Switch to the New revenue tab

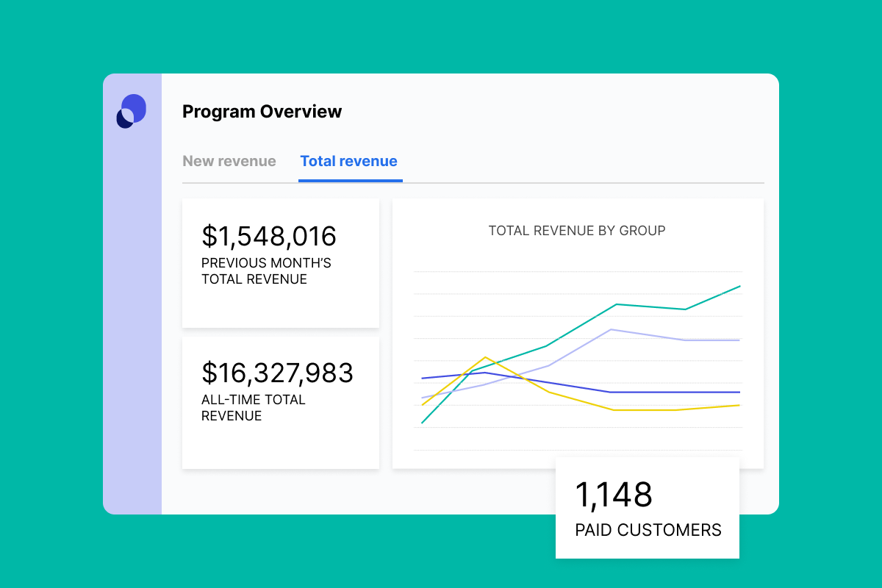(229, 161)
